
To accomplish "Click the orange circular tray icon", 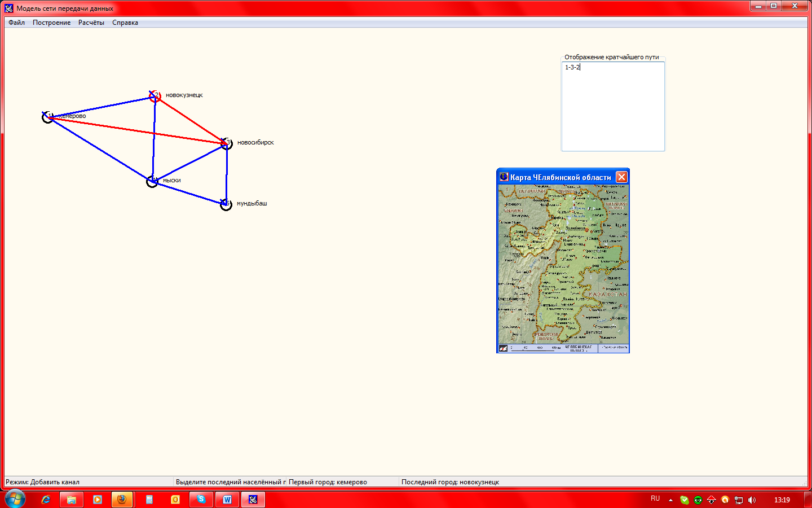I will [x=725, y=500].
